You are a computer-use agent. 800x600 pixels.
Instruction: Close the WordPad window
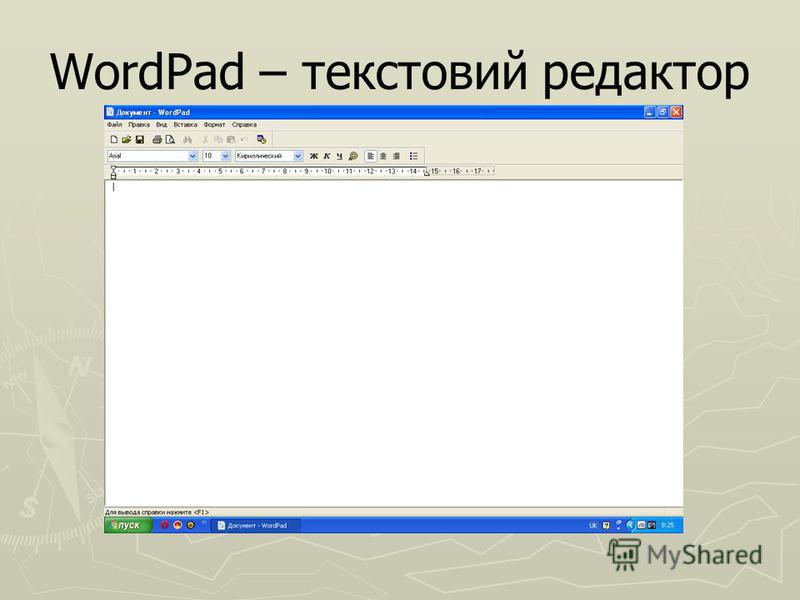pyautogui.click(x=676, y=112)
